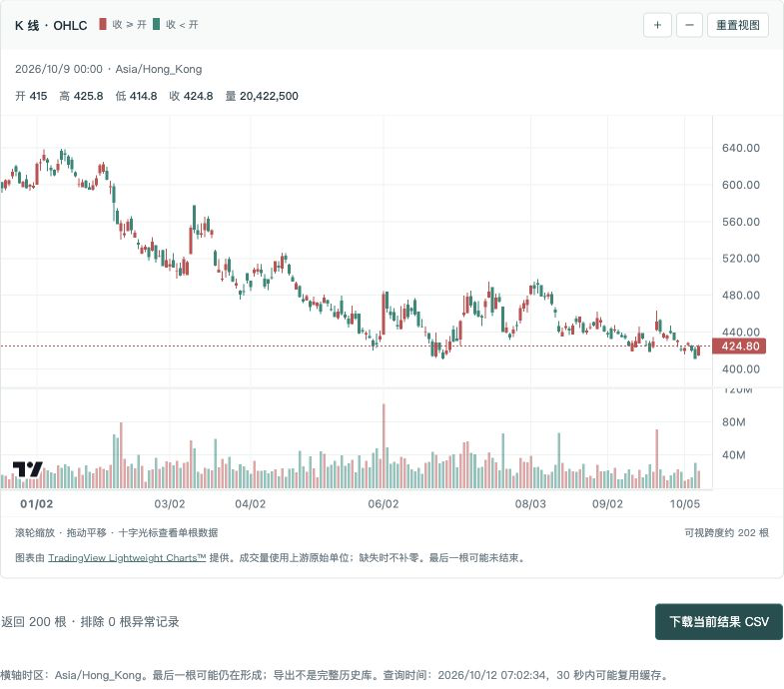
Task: Click the 04/02 date axis label
Action: coord(250,504)
